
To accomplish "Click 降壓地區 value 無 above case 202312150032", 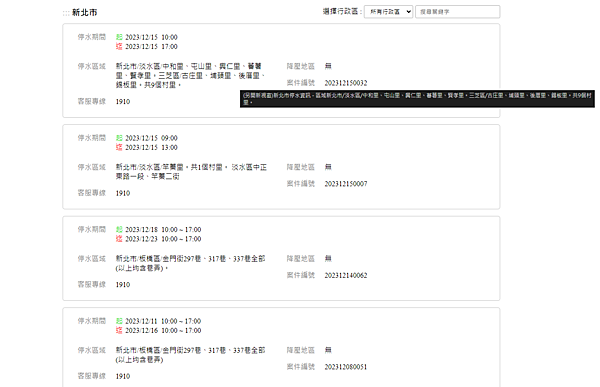I will pyautogui.click(x=328, y=66).
